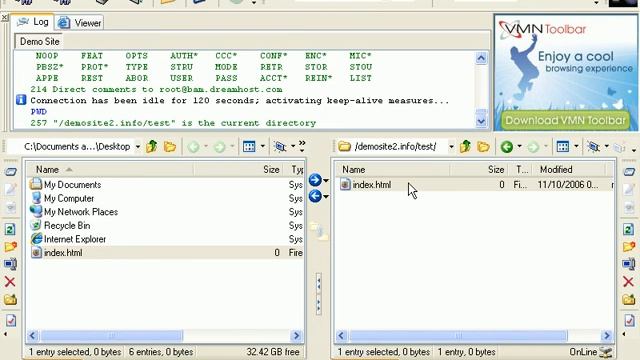640x360 pixels.
Task: Switch to the Log tab
Action: pyautogui.click(x=33, y=22)
